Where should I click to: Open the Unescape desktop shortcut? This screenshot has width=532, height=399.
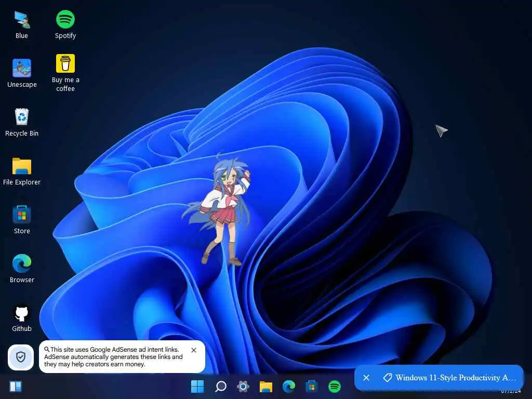(22, 73)
